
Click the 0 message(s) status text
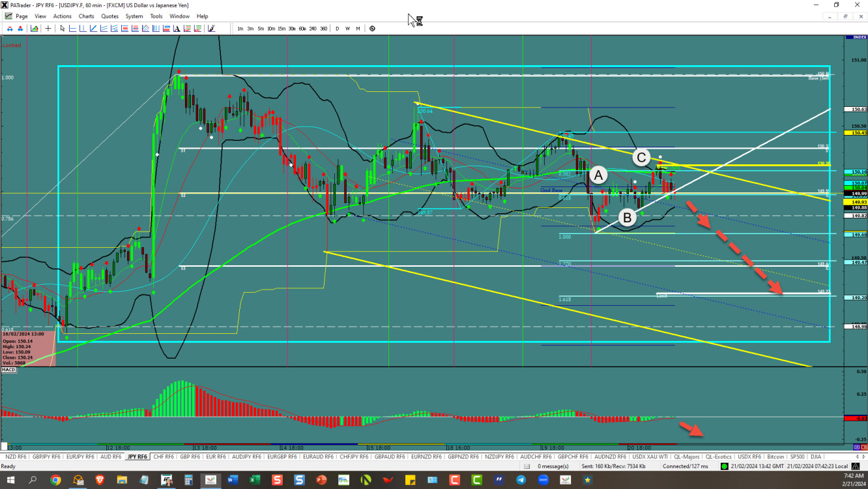(x=553, y=466)
